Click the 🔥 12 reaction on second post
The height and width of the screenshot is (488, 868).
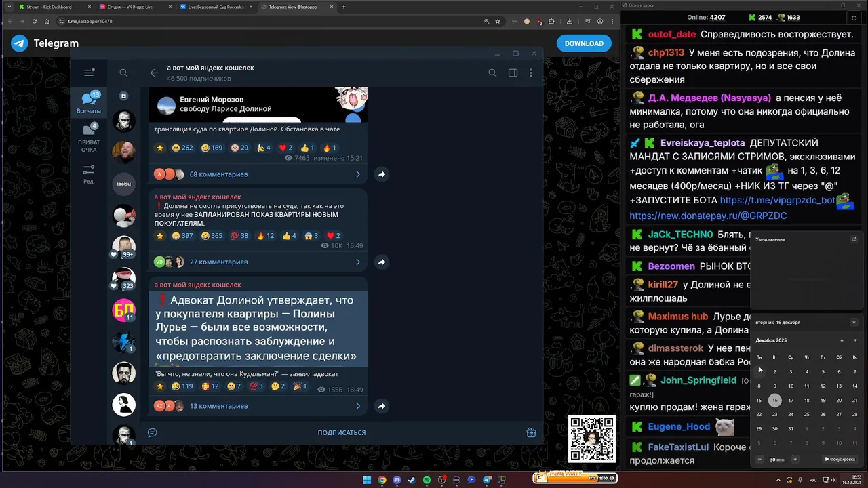[x=265, y=236]
